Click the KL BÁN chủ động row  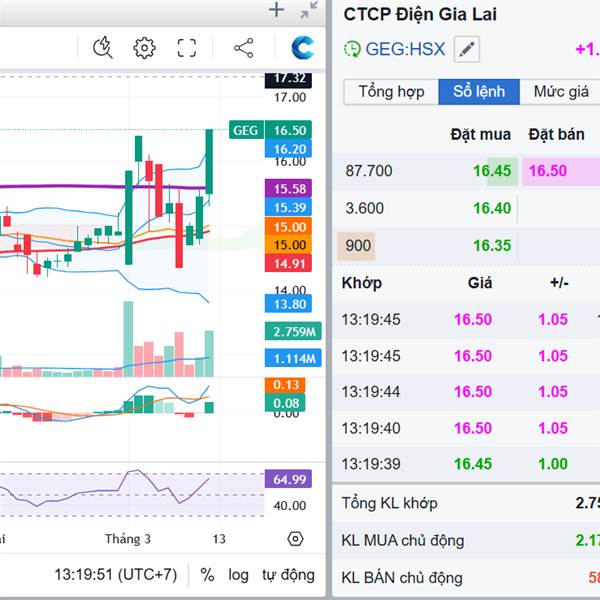pos(466,578)
